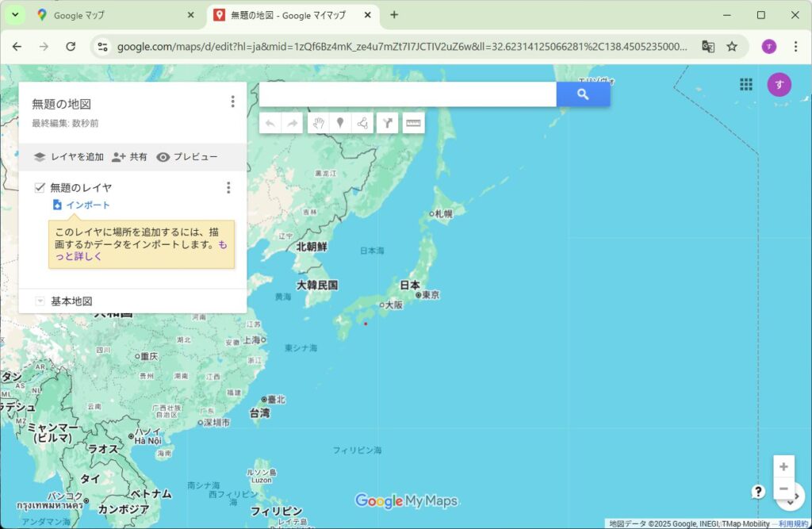Image resolution: width=812 pixels, height=529 pixels.
Task: Select the add marker pin tool
Action: coord(340,123)
